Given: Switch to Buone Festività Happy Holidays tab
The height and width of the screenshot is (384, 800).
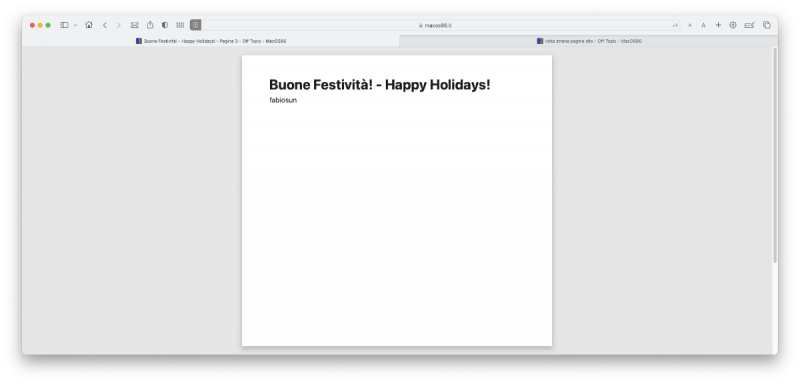Looking at the screenshot, I should (211, 41).
